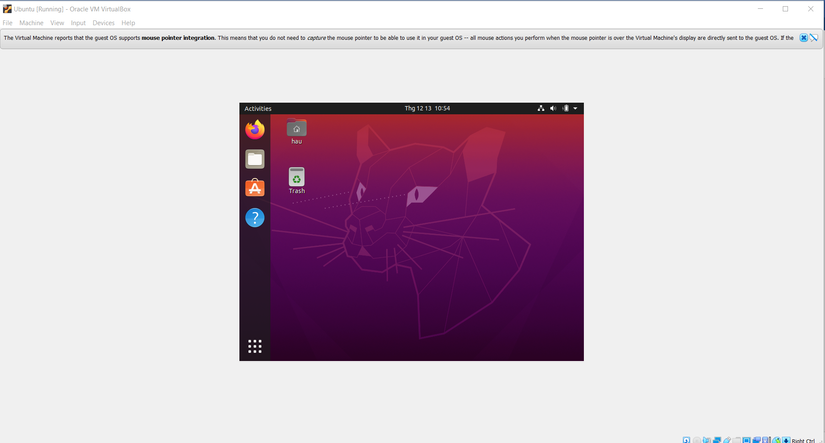Minimize the VirtualBox window
Screen dimensions: 825x443
(x=760, y=9)
